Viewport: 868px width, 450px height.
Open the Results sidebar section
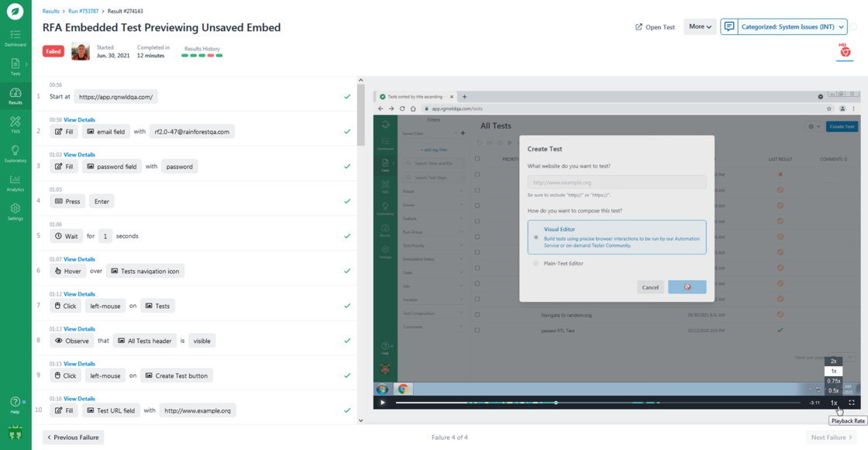pyautogui.click(x=15, y=96)
